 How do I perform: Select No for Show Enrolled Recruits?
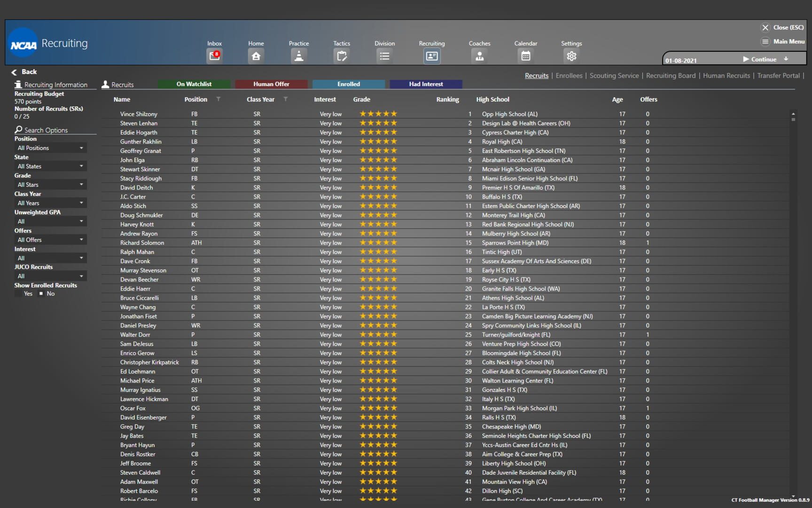tap(41, 294)
